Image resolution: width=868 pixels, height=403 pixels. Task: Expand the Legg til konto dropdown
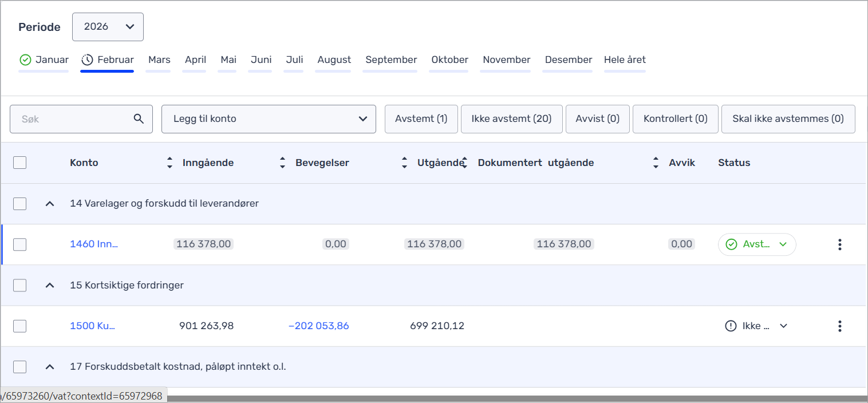point(269,119)
